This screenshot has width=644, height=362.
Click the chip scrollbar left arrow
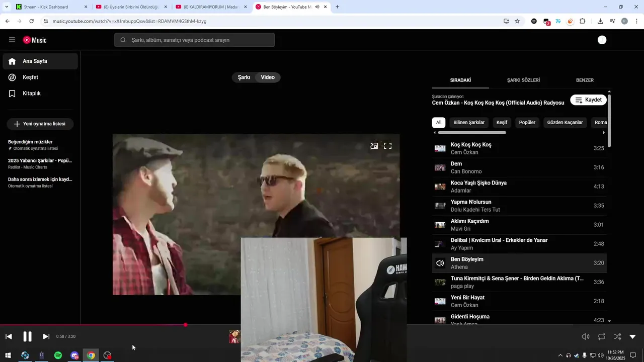(435, 133)
